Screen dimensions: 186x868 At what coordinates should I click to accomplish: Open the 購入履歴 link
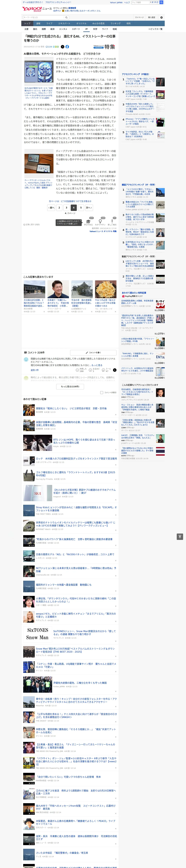[152, 18]
